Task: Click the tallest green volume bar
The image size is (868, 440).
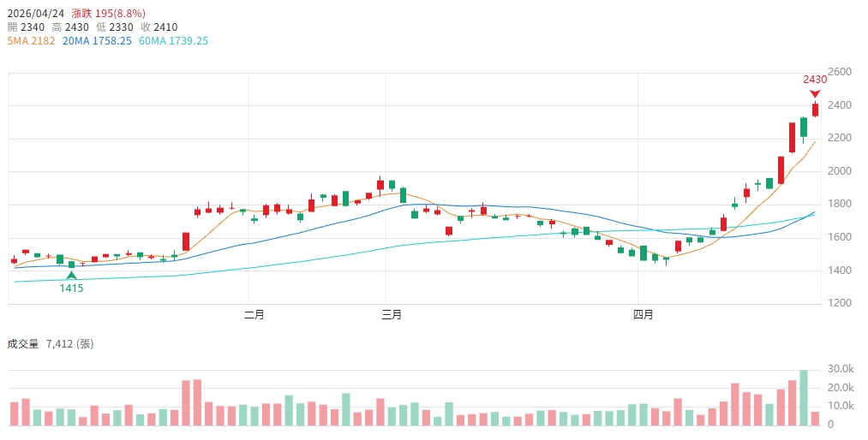Action: tap(804, 398)
